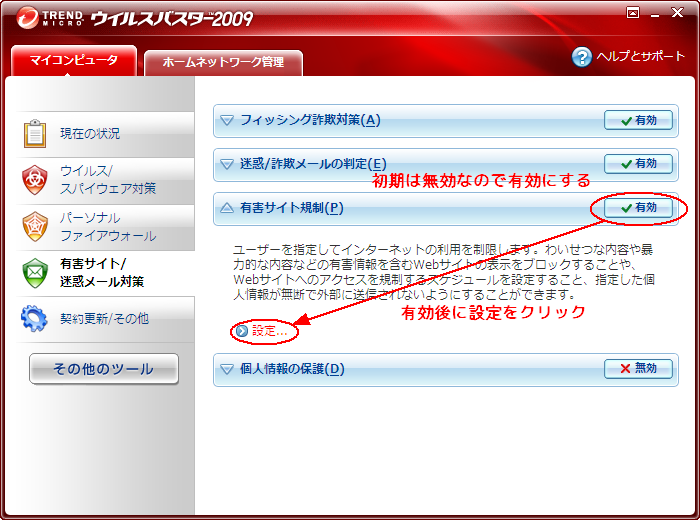Enable 個人情報の保護 via 無効 button
The image size is (700, 520).
point(638,369)
